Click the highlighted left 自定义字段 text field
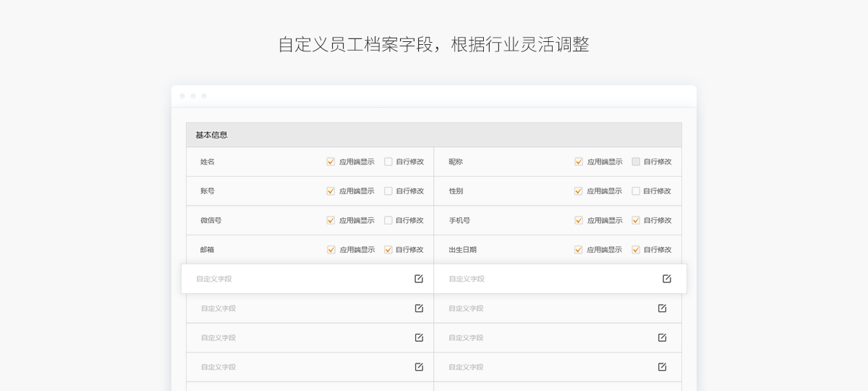This screenshot has height=391, width=868. pos(289,279)
